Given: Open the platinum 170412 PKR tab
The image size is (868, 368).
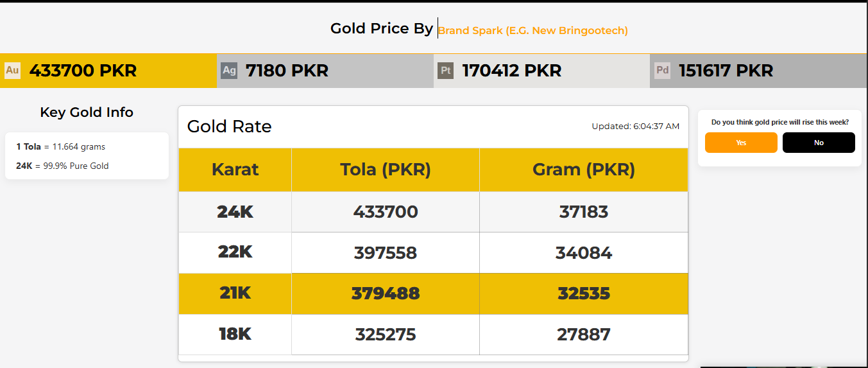Looking at the screenshot, I should coord(511,71).
